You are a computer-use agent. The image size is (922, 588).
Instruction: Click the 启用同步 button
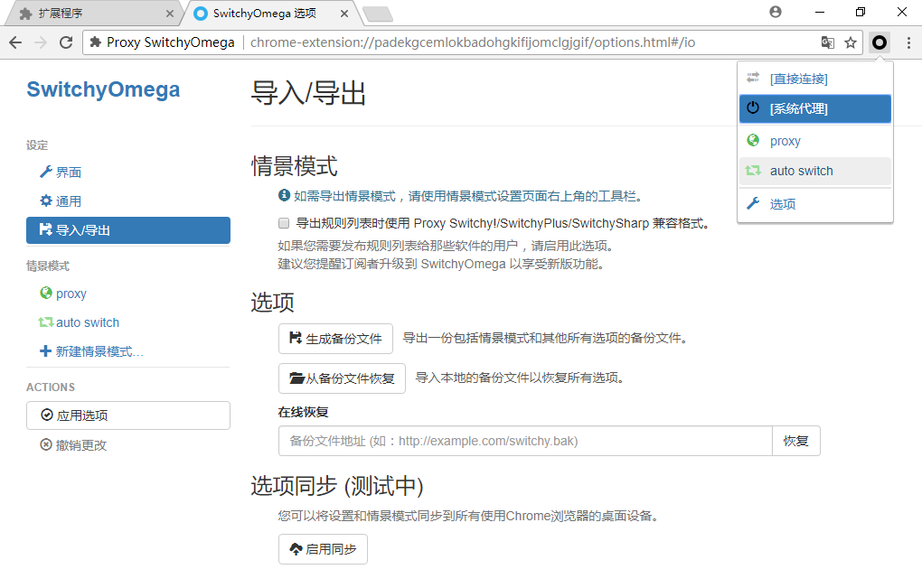point(323,549)
